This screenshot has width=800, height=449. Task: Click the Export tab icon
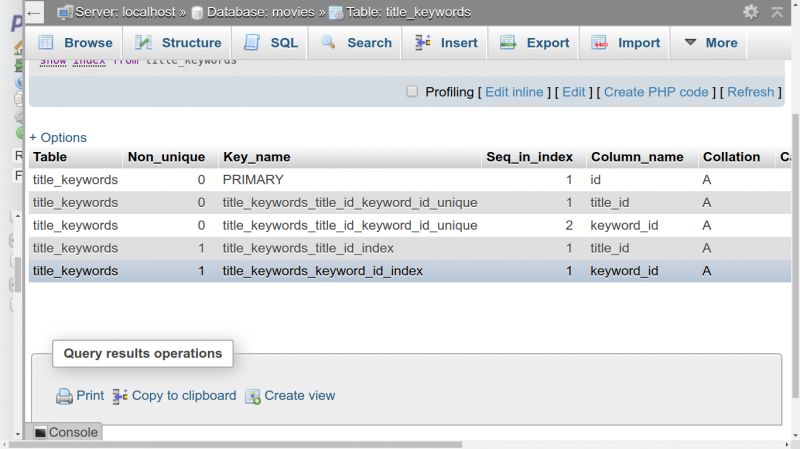point(508,43)
